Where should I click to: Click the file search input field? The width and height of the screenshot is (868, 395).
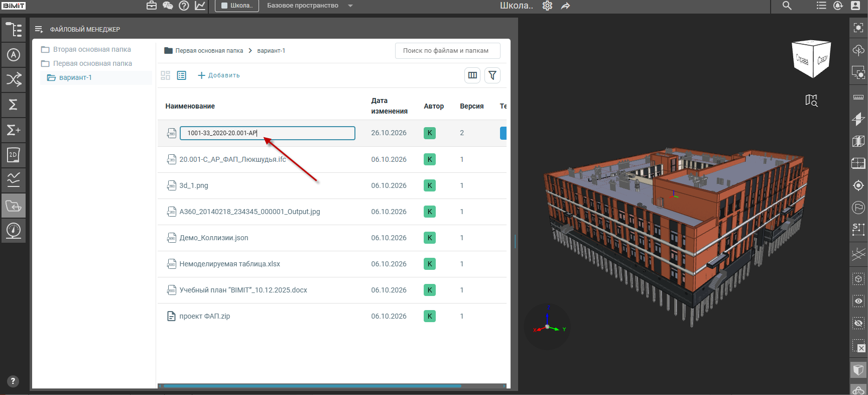tap(447, 51)
